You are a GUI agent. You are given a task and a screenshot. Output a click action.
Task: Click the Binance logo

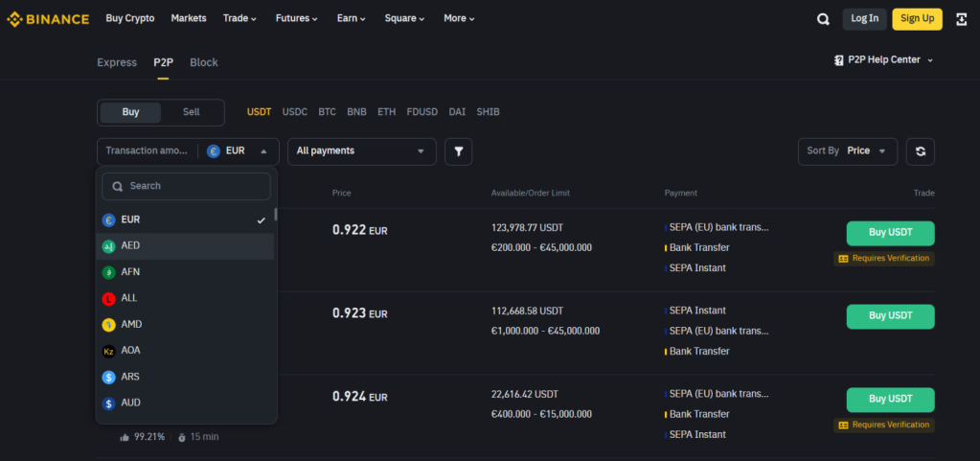48,18
